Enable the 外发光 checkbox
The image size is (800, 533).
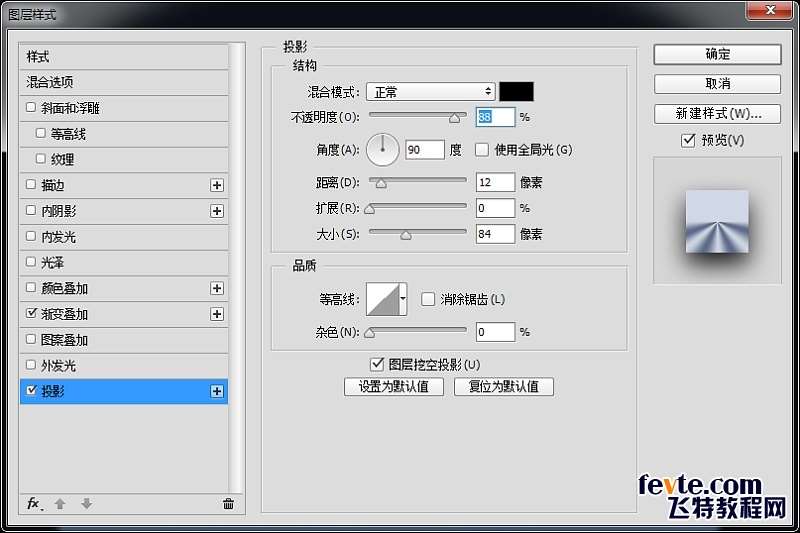coord(31,365)
